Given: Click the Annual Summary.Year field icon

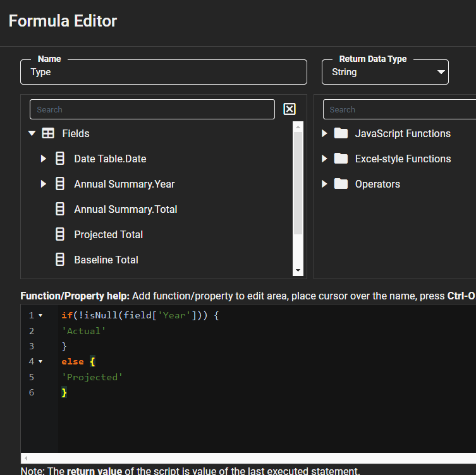Looking at the screenshot, I should click(x=60, y=184).
